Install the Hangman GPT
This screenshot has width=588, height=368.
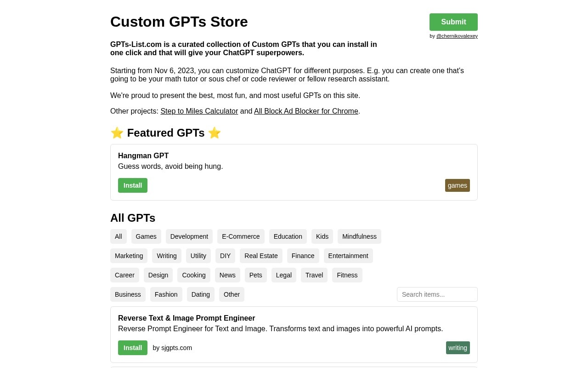(x=133, y=185)
